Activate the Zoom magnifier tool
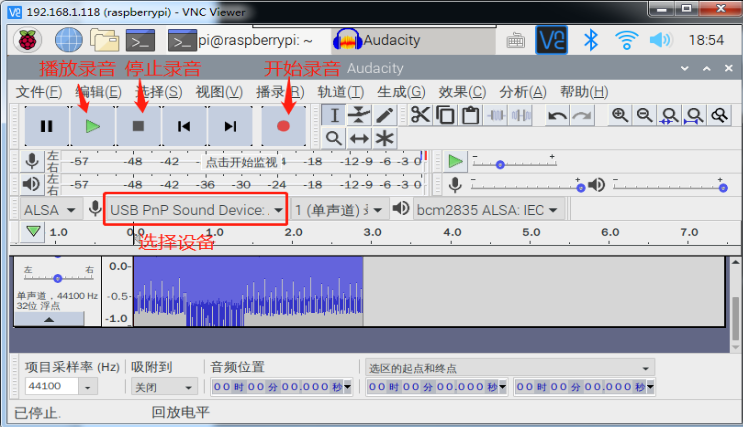Image resolution: width=743 pixels, height=427 pixels. click(x=334, y=138)
